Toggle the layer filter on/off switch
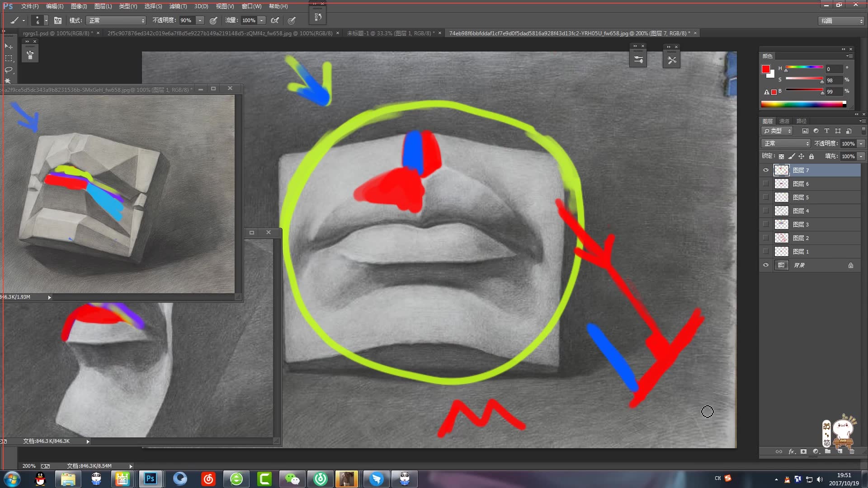The width and height of the screenshot is (868, 488). pyautogui.click(x=863, y=131)
